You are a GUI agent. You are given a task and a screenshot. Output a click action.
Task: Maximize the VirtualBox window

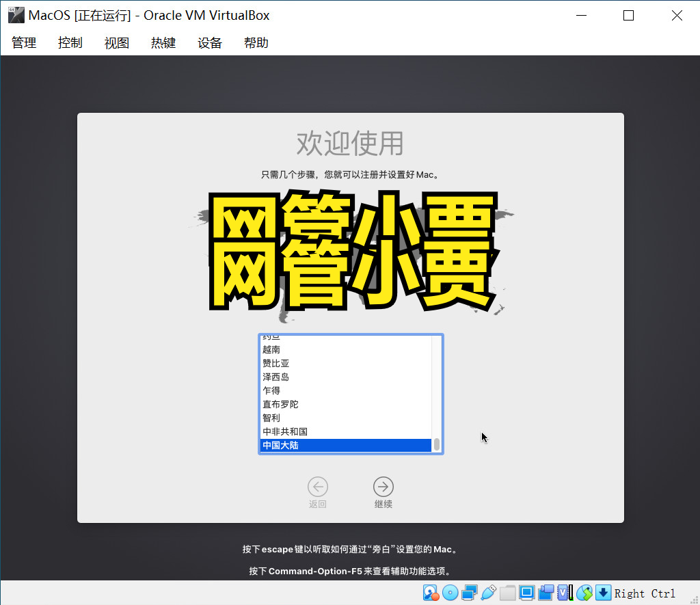point(629,16)
